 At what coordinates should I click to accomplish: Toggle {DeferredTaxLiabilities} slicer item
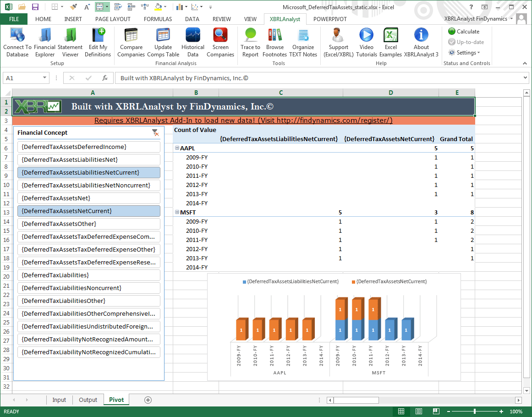[88, 275]
